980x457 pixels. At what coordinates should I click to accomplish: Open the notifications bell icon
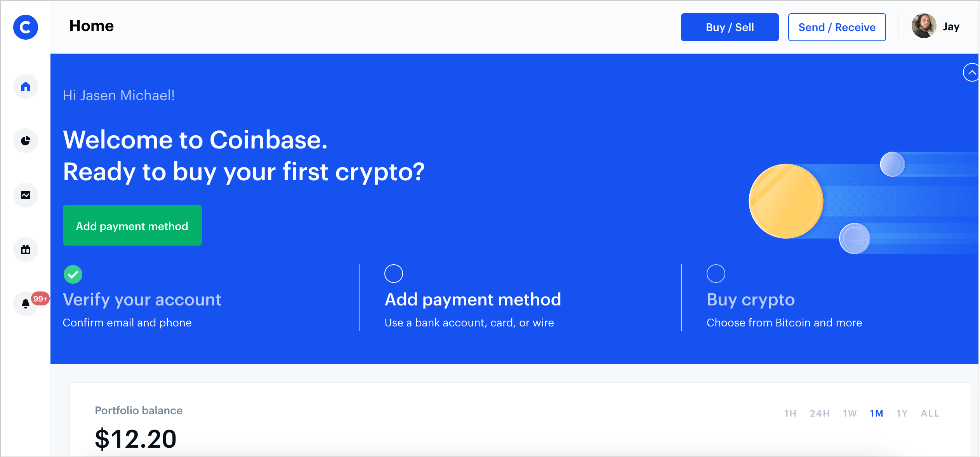(26, 304)
